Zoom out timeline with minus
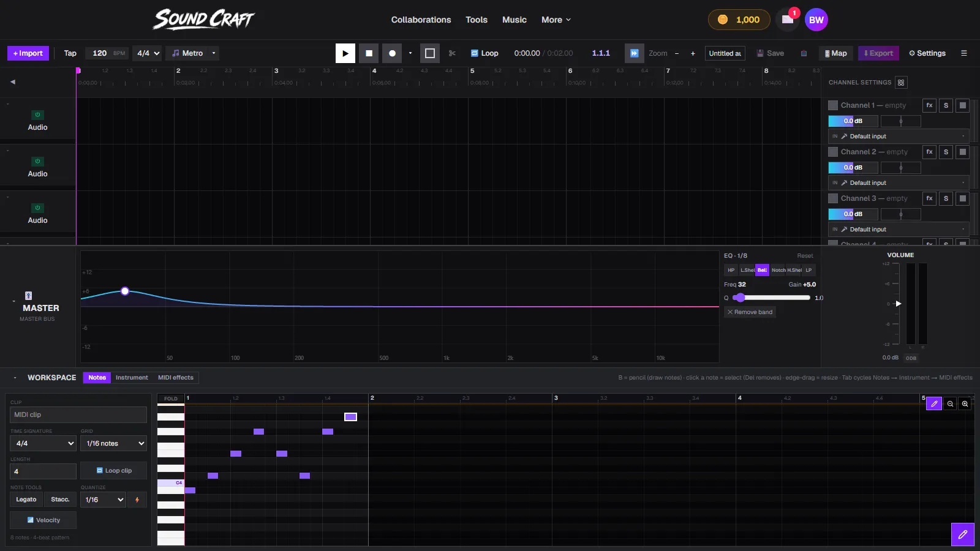Viewport: 980px width, 551px height. pyautogui.click(x=677, y=53)
